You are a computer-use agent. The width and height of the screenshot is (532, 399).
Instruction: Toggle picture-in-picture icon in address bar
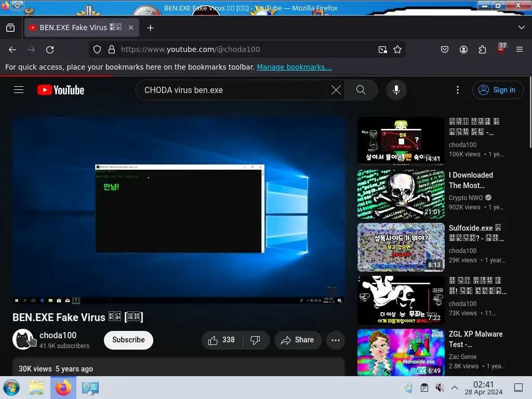[x=383, y=50]
